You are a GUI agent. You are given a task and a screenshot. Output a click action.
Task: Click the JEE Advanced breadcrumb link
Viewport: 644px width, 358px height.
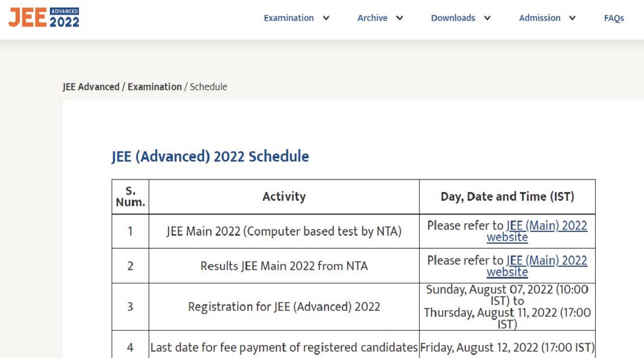[x=91, y=87]
